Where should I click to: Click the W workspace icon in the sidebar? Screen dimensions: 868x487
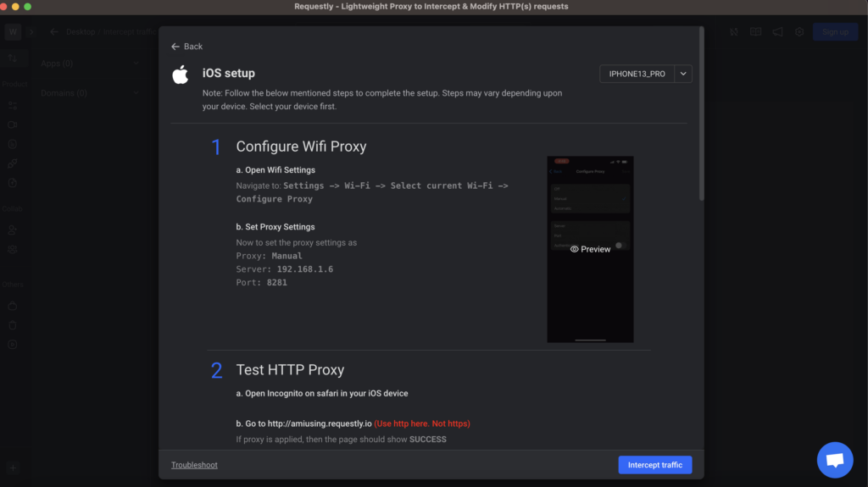tap(13, 32)
